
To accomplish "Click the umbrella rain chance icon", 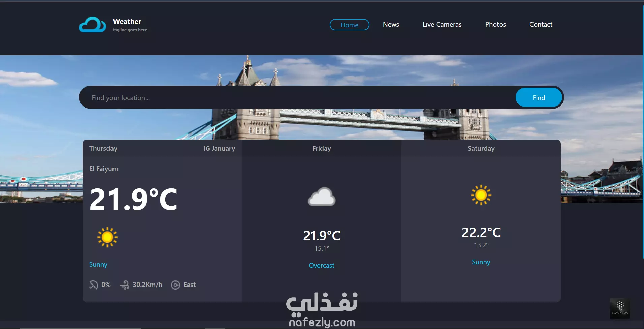I will (x=94, y=285).
